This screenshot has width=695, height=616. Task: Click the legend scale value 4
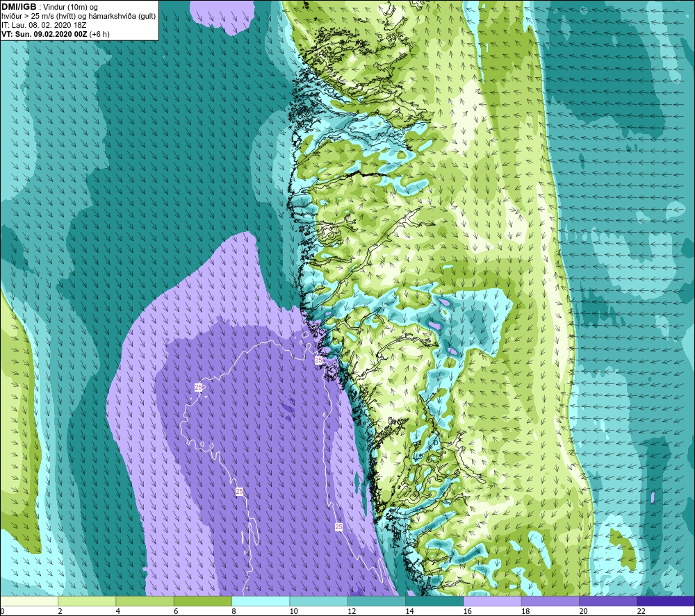click(x=118, y=612)
